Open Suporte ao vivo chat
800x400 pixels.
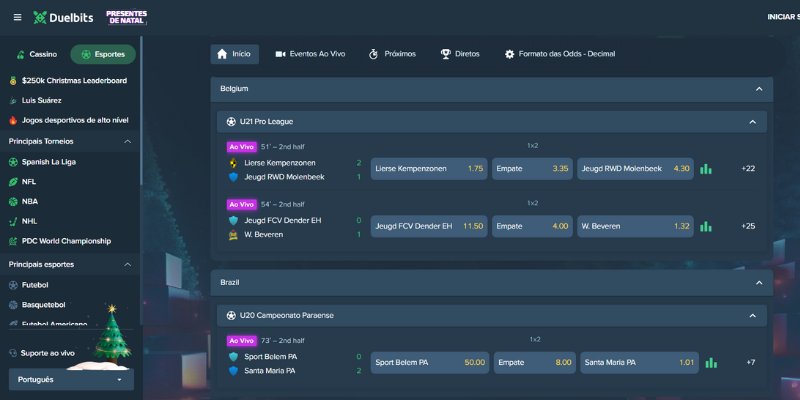pyautogui.click(x=47, y=353)
